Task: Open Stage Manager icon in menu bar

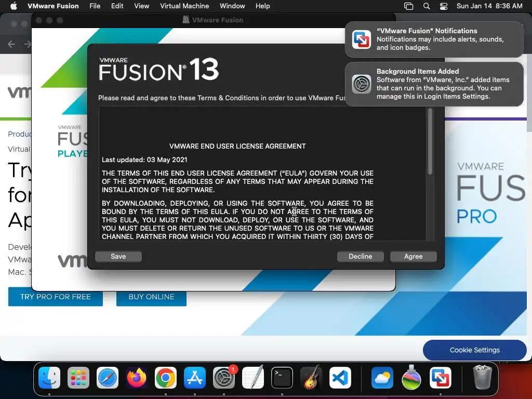Action: tap(408, 6)
